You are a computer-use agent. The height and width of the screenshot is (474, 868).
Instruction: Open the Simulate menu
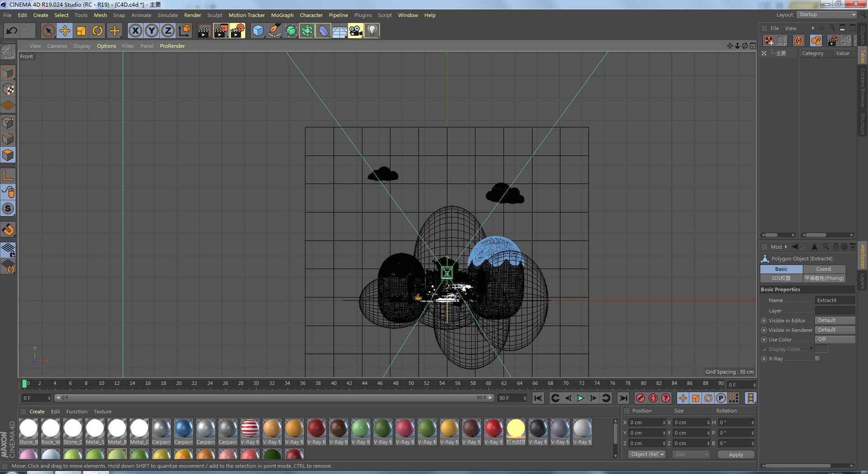pos(168,15)
